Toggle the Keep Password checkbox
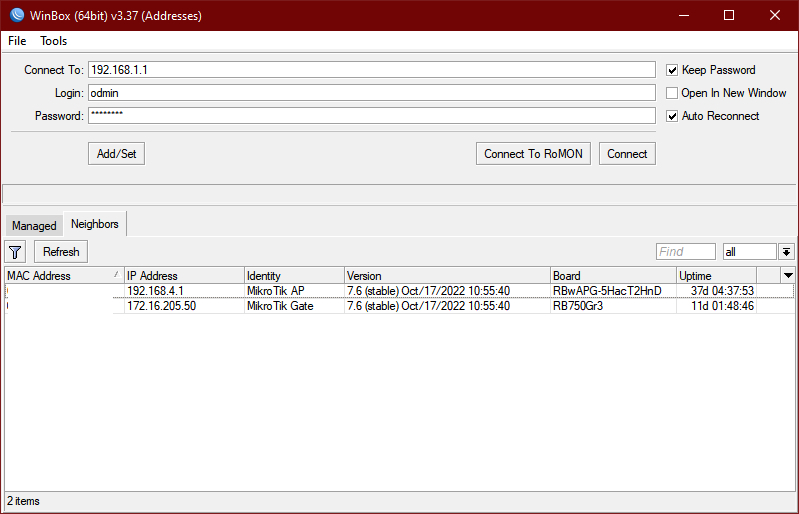 [x=673, y=70]
